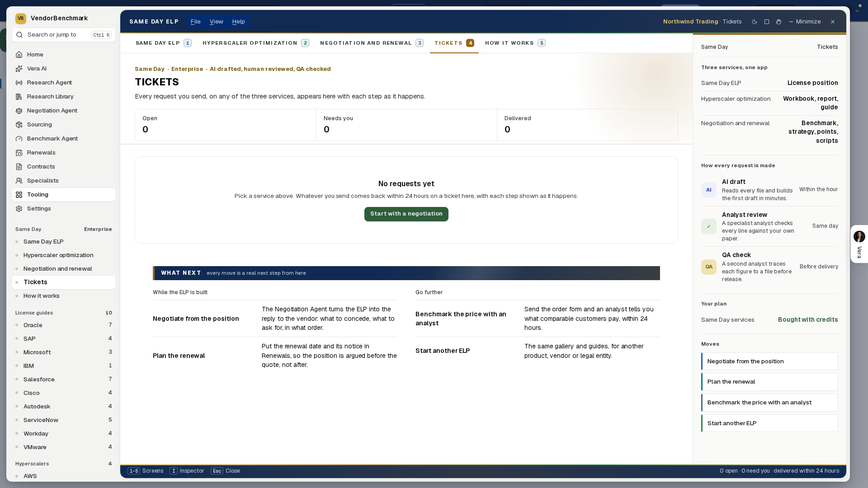Click Screens shortcut in status bar

tap(145, 471)
